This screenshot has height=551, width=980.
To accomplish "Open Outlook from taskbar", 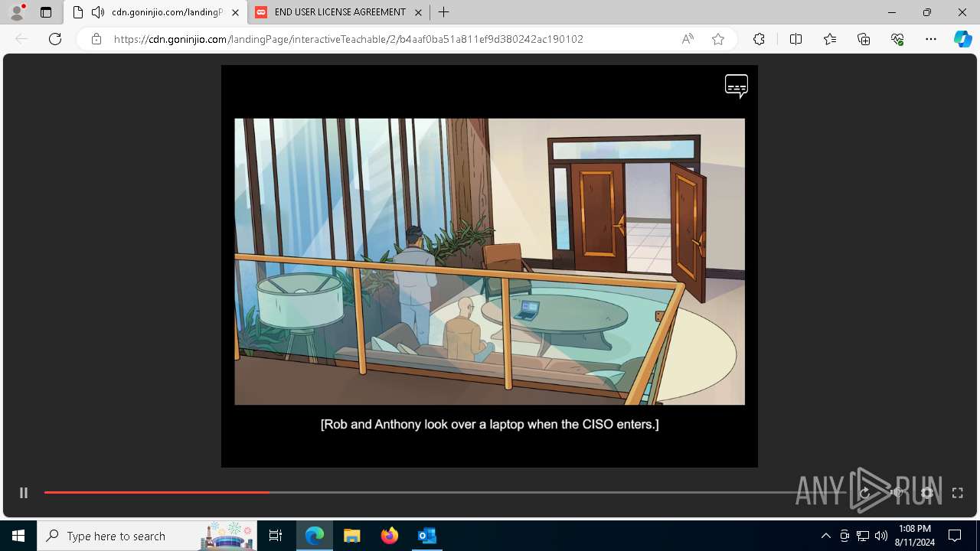I will (x=426, y=536).
